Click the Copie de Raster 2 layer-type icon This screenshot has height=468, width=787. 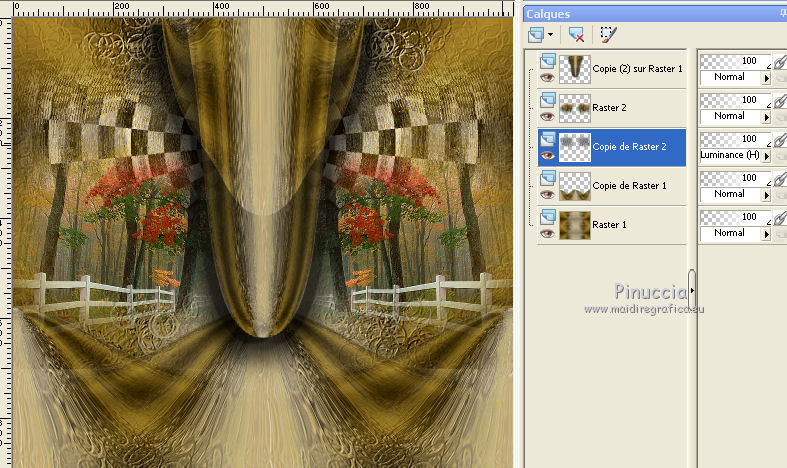548,139
